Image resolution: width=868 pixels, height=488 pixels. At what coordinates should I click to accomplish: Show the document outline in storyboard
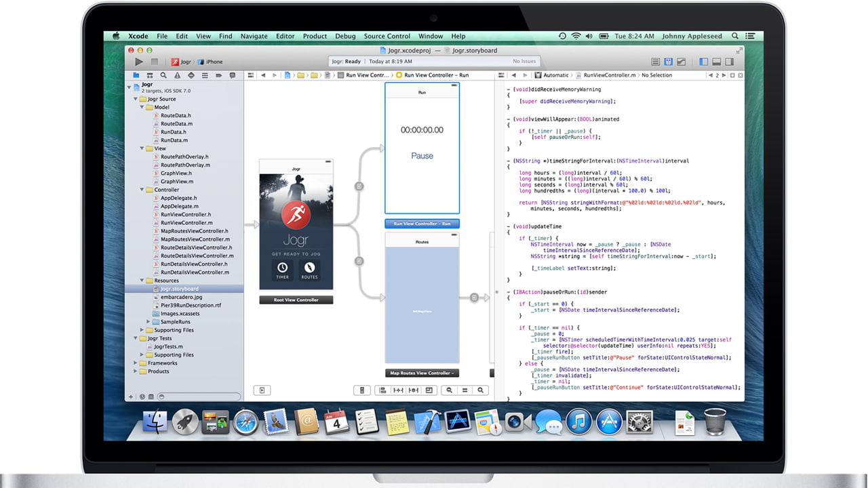pyautogui.click(x=262, y=390)
